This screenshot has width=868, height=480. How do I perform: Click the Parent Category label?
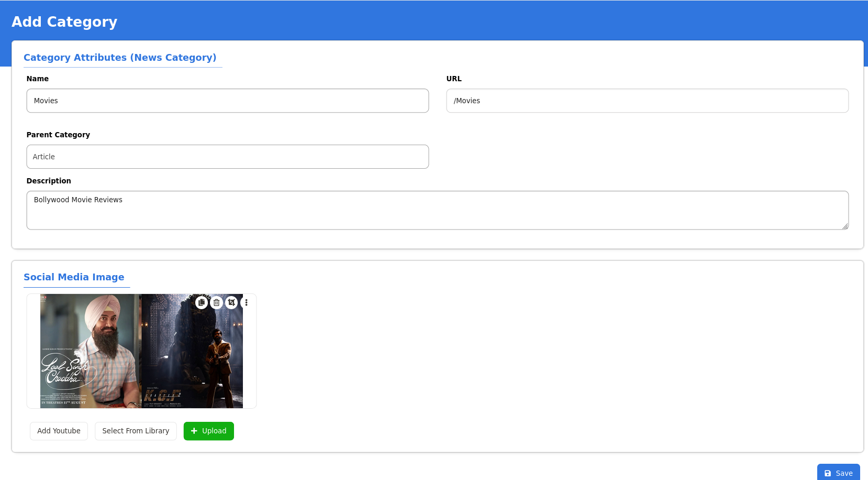pyautogui.click(x=58, y=135)
